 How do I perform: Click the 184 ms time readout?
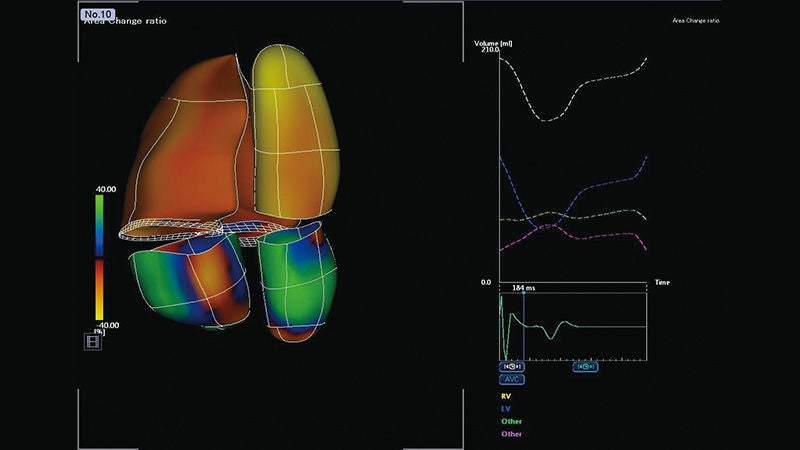coord(523,288)
